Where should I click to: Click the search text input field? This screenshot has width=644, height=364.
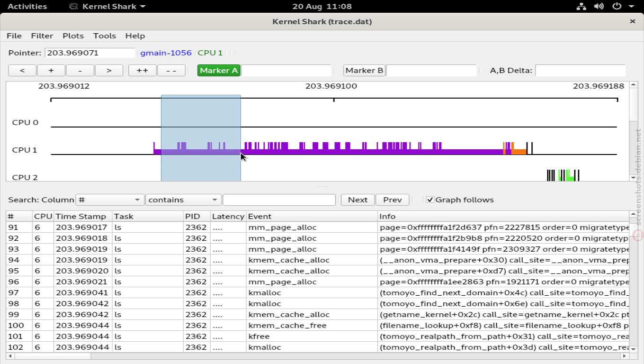click(279, 200)
